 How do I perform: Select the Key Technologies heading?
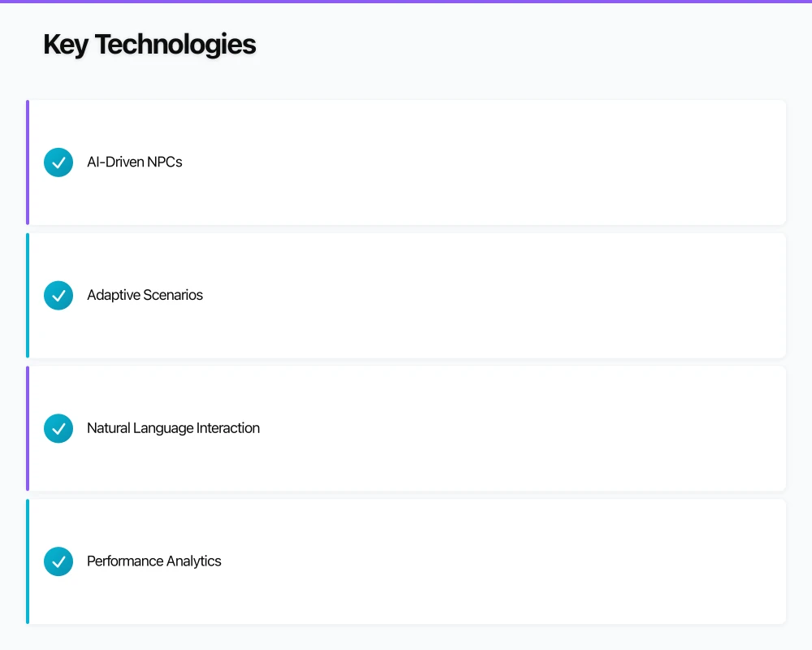[149, 44]
